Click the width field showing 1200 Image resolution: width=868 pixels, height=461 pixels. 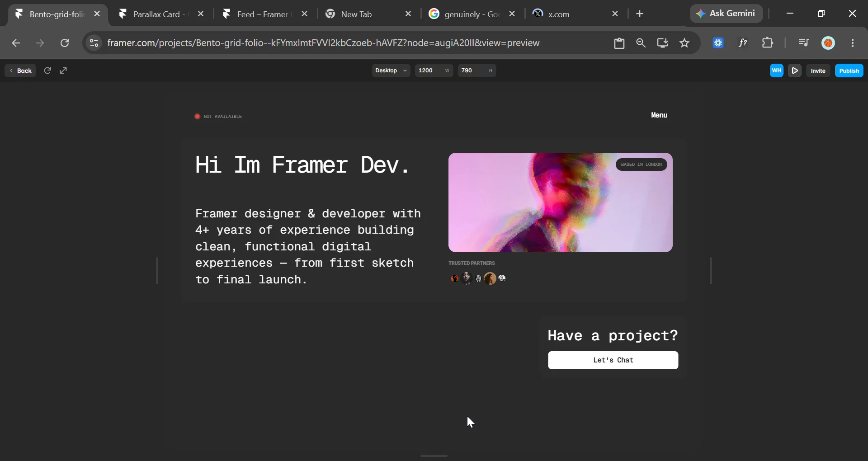point(434,71)
